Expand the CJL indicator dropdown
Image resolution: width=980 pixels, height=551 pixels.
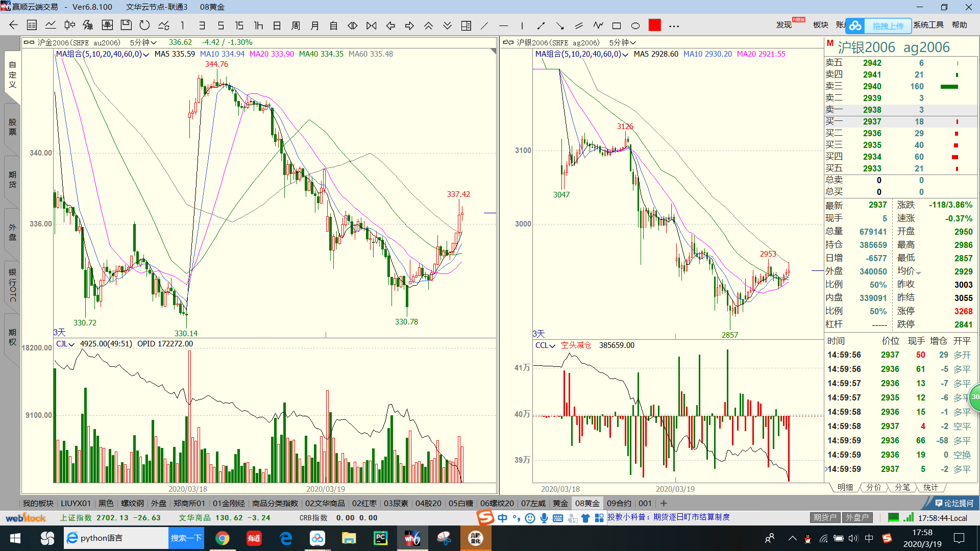pyautogui.click(x=65, y=344)
